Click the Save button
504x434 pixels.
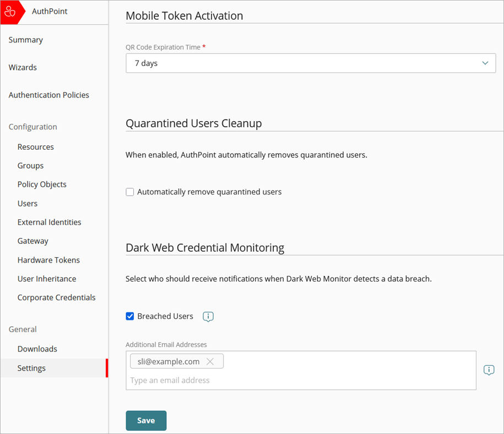146,420
